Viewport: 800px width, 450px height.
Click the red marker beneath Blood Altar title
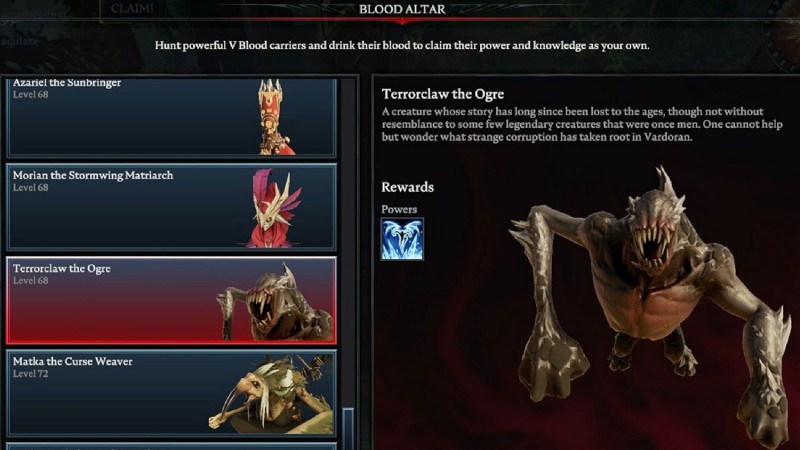(x=402, y=21)
